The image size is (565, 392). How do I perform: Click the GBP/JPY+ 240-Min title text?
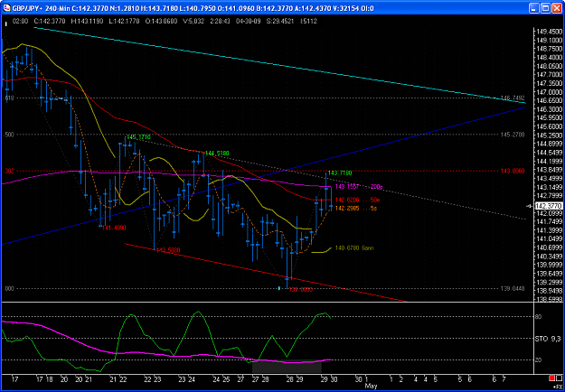point(42,8)
